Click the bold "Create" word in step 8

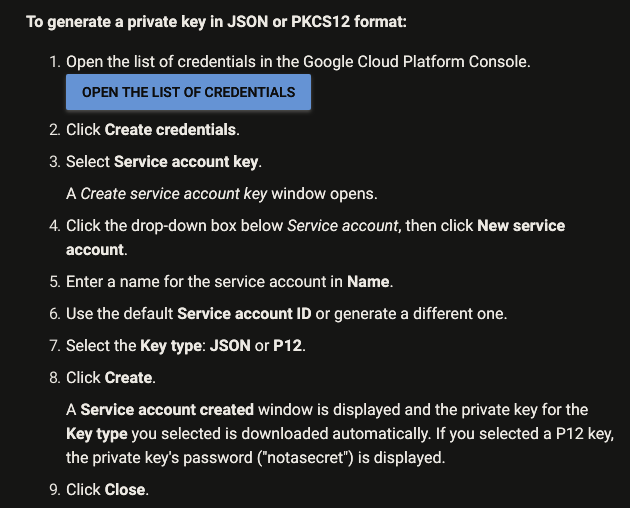[x=128, y=377]
